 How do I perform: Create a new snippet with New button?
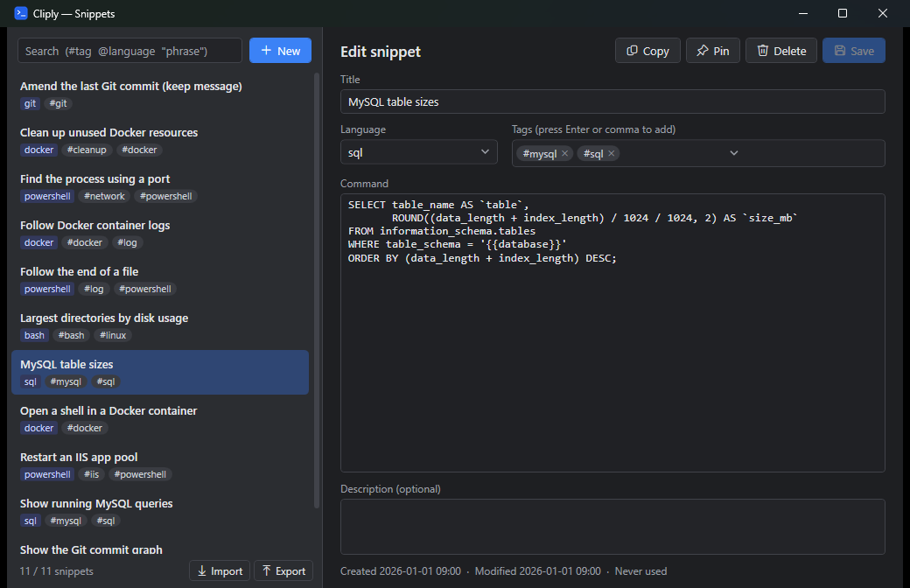[280, 51]
